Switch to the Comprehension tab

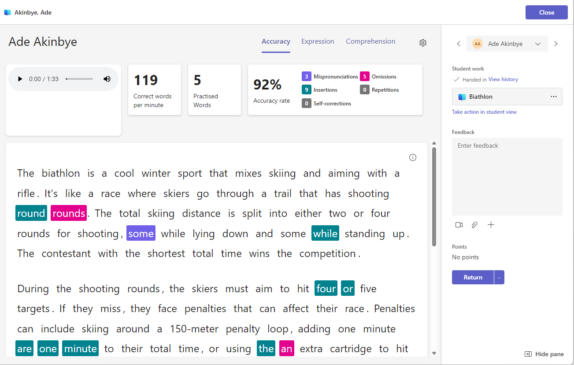pyautogui.click(x=370, y=41)
